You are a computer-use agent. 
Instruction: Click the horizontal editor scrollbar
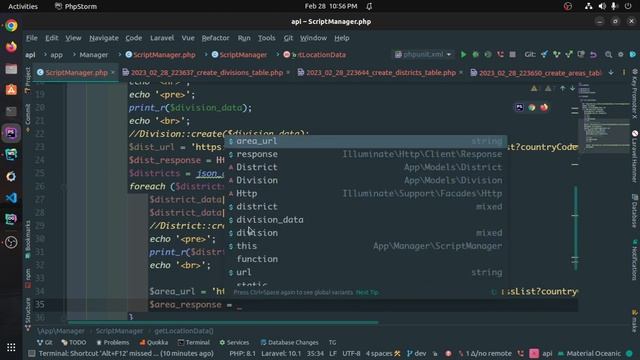(x=222, y=322)
